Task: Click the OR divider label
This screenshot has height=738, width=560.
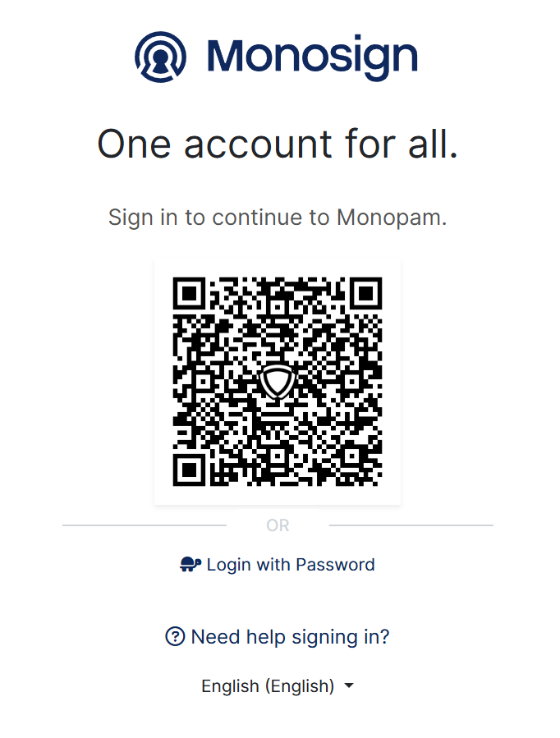Action: point(278,525)
